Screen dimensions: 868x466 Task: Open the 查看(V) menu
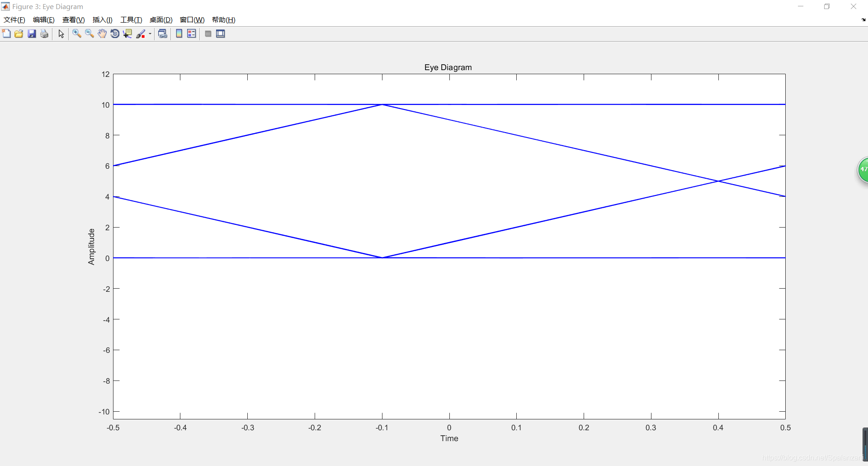coord(74,20)
